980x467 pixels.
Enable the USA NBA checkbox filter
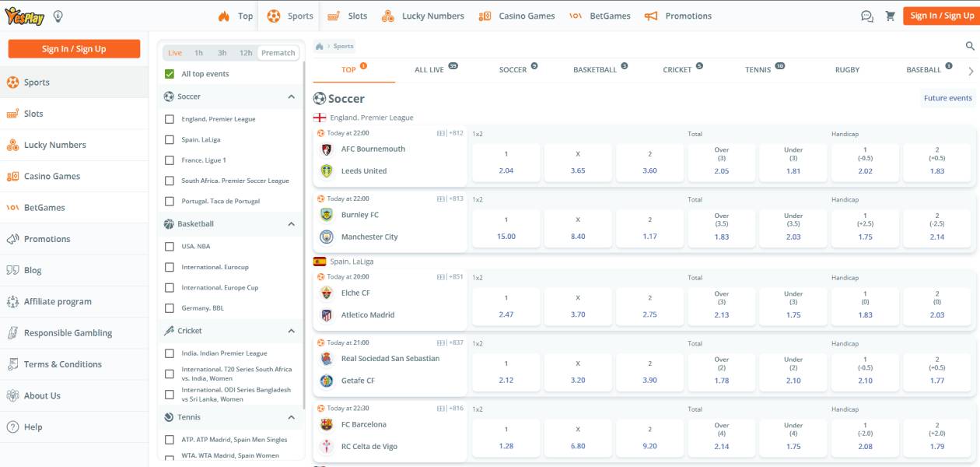tap(170, 247)
